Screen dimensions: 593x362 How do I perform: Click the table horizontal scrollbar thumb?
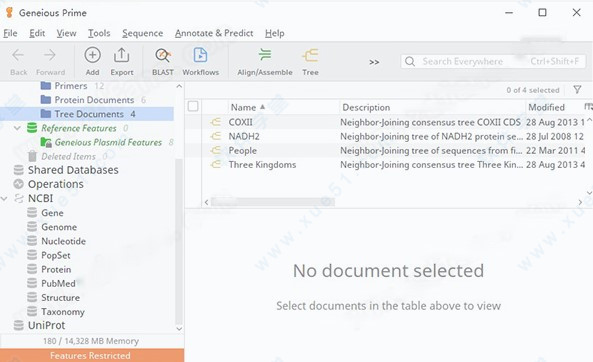(x=273, y=202)
